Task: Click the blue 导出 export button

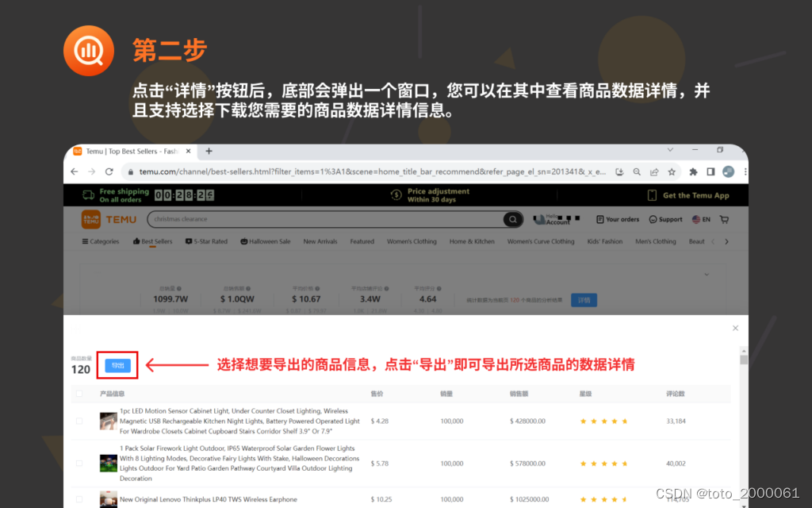Action: click(117, 365)
